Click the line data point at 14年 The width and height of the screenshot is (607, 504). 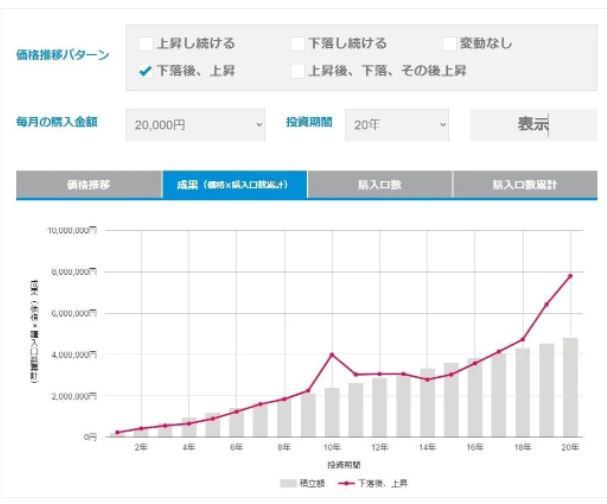pyautogui.click(x=427, y=379)
